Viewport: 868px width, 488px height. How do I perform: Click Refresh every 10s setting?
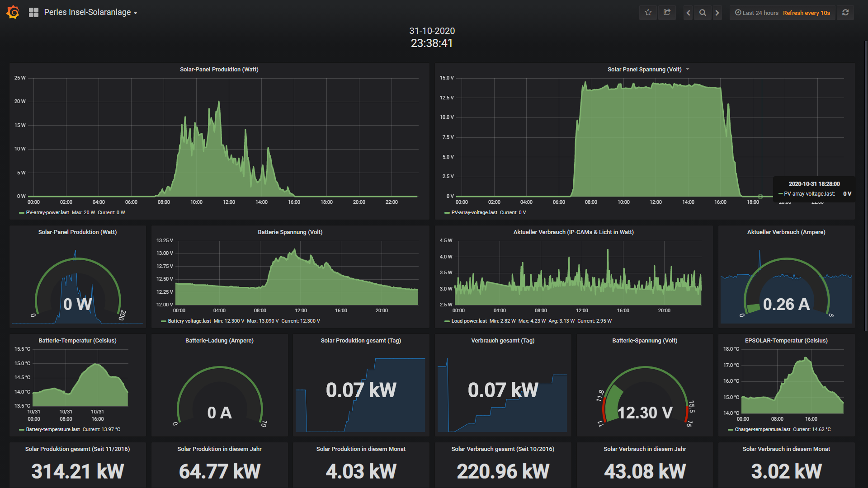[x=806, y=13]
